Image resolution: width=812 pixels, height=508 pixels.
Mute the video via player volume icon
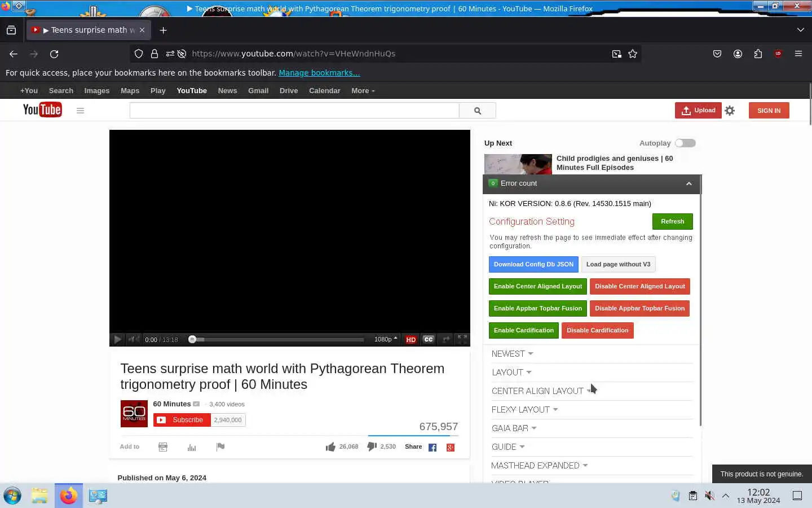(x=134, y=339)
